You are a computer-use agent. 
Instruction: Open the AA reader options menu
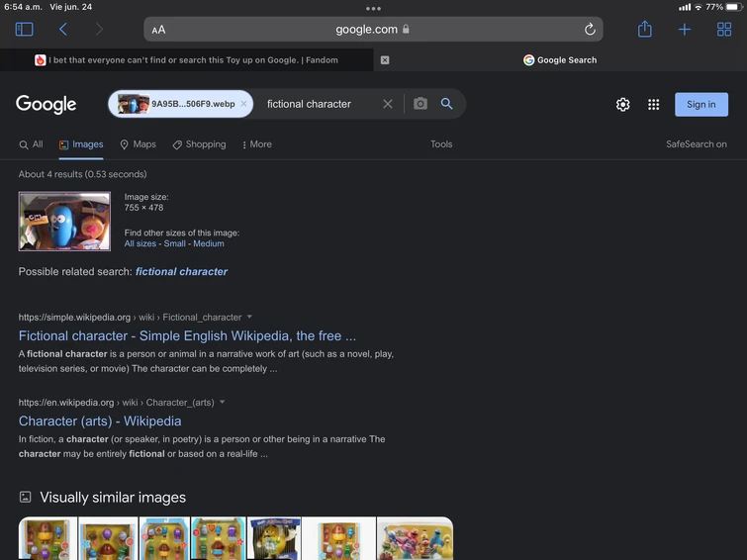point(158,30)
